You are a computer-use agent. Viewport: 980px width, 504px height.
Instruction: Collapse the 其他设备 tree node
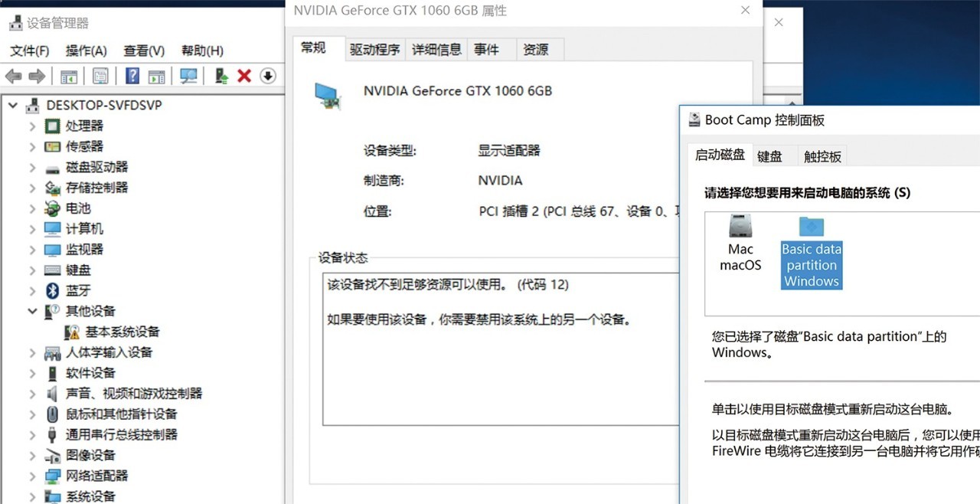(x=32, y=311)
